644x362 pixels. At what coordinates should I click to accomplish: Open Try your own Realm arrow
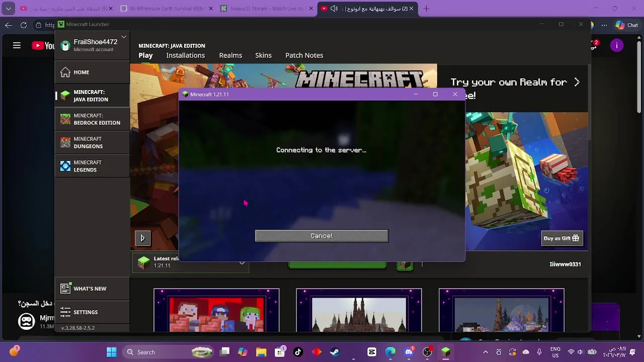pos(577,82)
